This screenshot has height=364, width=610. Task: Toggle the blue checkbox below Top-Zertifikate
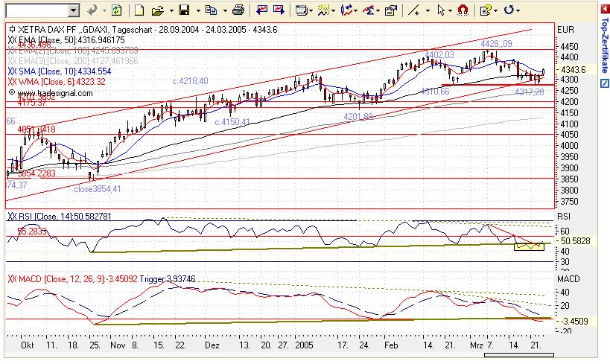605,83
